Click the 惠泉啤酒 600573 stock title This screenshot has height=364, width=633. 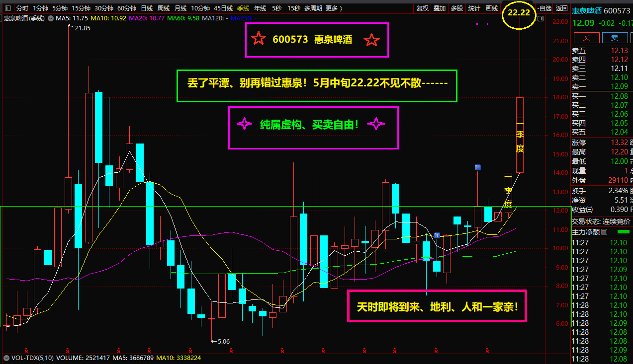click(601, 10)
